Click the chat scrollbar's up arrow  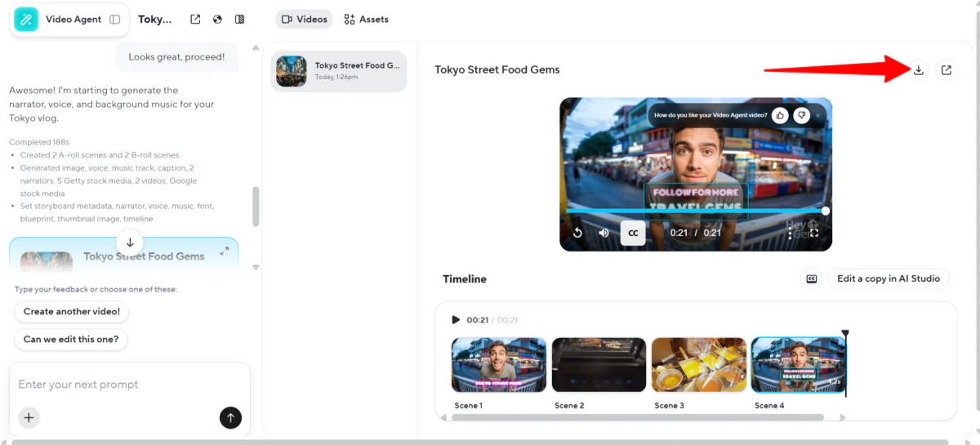click(256, 48)
